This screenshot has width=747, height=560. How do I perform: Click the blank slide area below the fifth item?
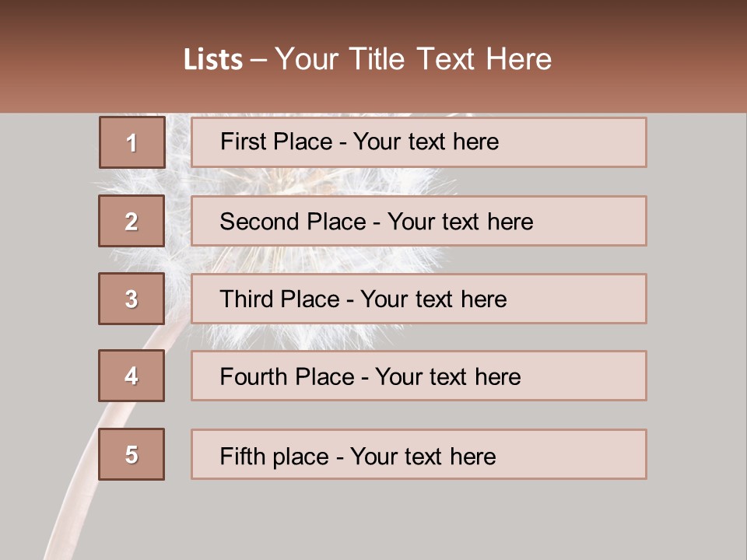tap(389, 521)
